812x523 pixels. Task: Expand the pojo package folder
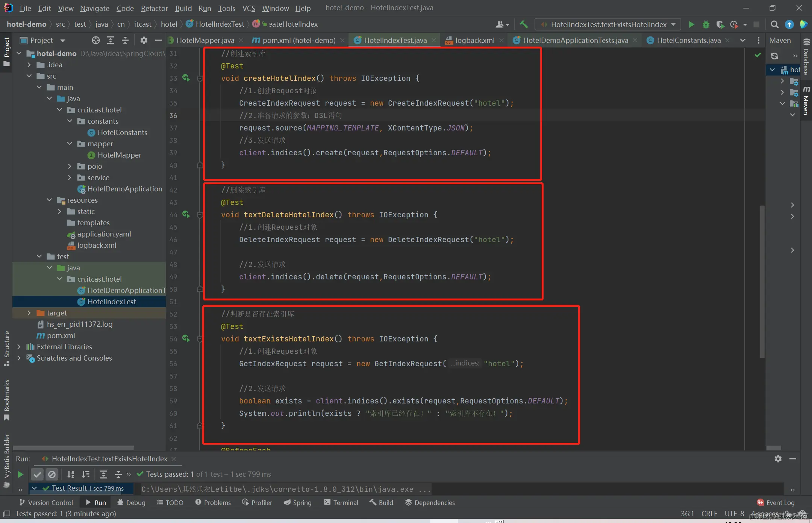point(70,166)
